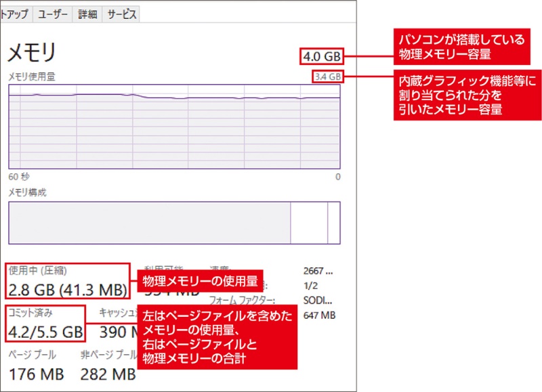Select the サービス tab
542x392 pixels.
coord(121,14)
